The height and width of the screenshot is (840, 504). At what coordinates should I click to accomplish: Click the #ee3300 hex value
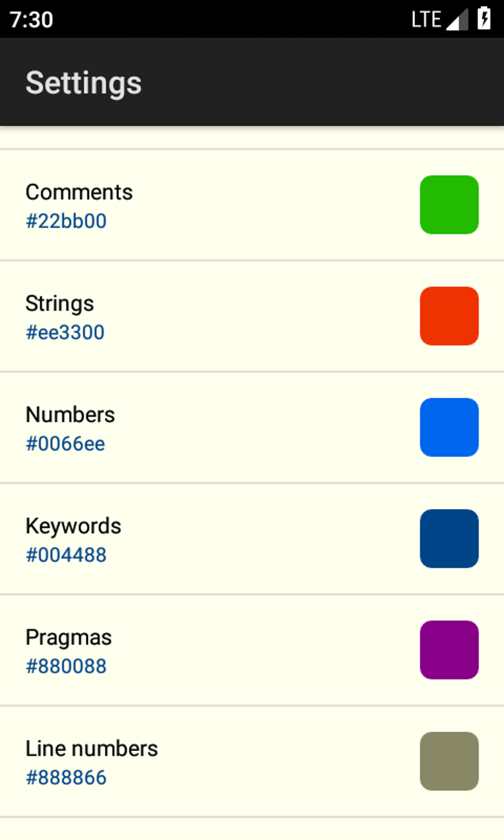[65, 333]
